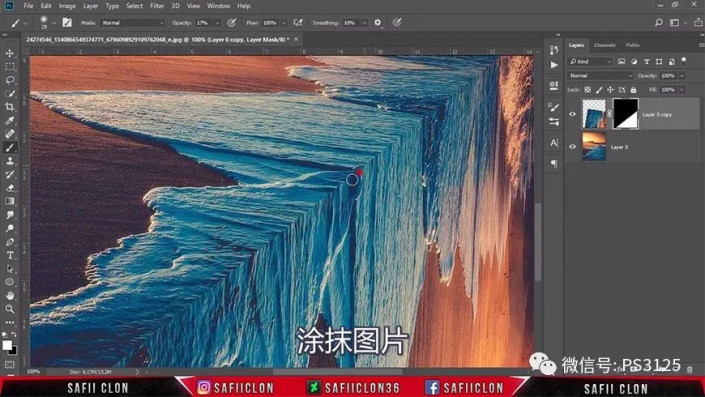Select the Move tool

(x=9, y=53)
